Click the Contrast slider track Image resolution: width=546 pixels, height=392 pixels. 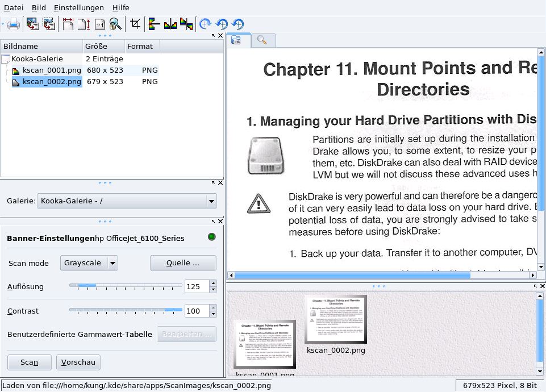(x=126, y=311)
